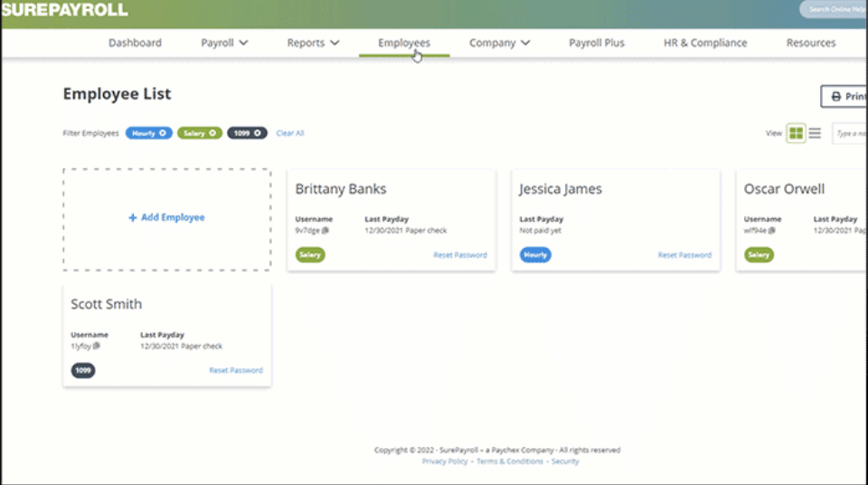Reset password for Scott Smith
Screen dimensions: 868x485
236,370
